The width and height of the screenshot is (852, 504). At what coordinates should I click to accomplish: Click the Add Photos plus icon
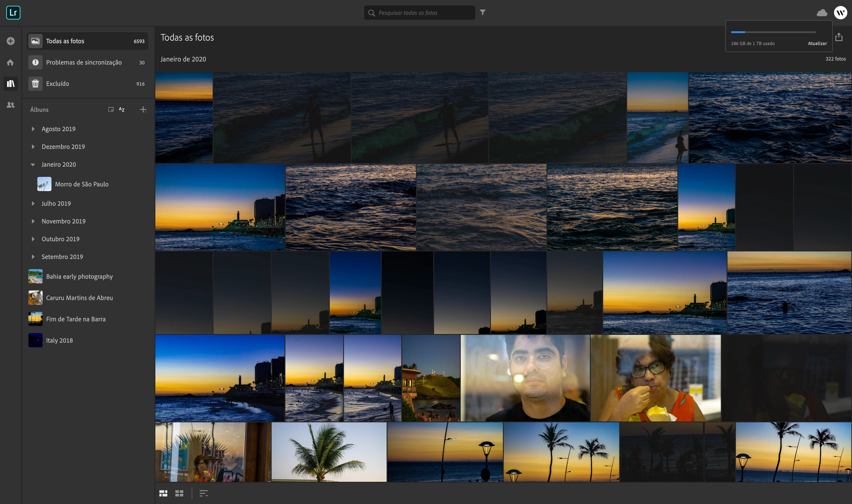pyautogui.click(x=10, y=41)
